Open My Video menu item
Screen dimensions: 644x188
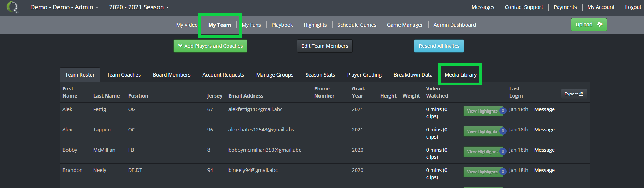point(187,25)
